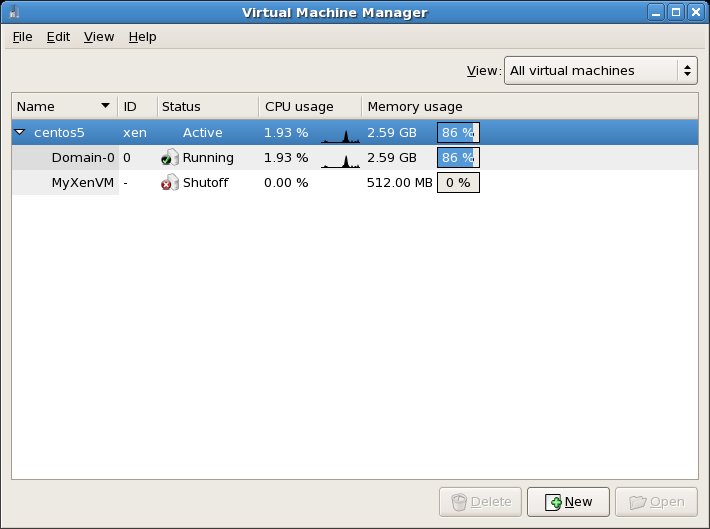This screenshot has height=529, width=710.
Task: Click the 0 % memory bar for MyXenVM
Action: (458, 183)
